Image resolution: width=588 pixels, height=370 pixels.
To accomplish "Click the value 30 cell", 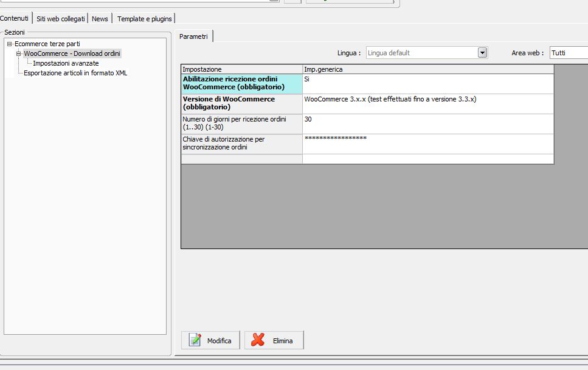I will coord(428,124).
